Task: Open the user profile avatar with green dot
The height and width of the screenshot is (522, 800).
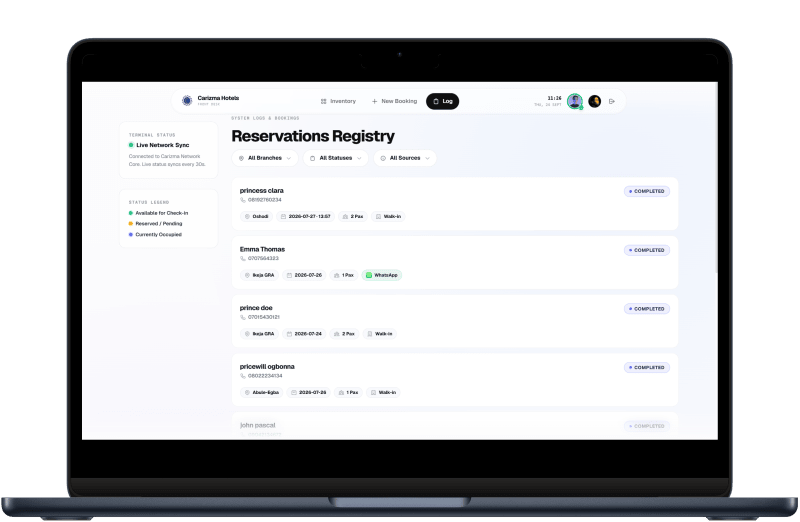Action: point(575,101)
